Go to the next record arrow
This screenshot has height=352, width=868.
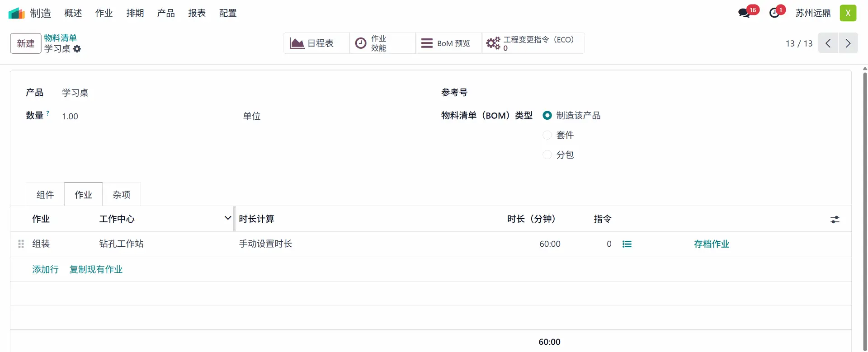coord(848,43)
